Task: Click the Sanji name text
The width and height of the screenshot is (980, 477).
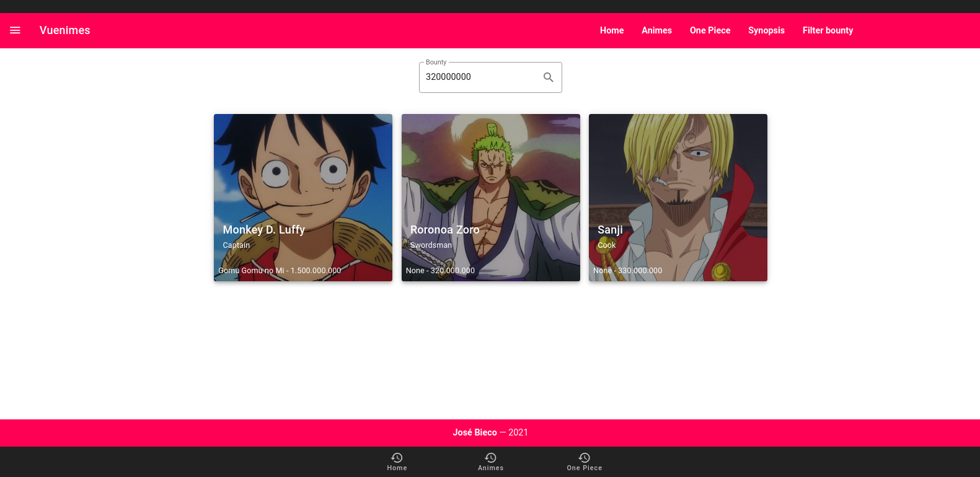Action: 610,230
